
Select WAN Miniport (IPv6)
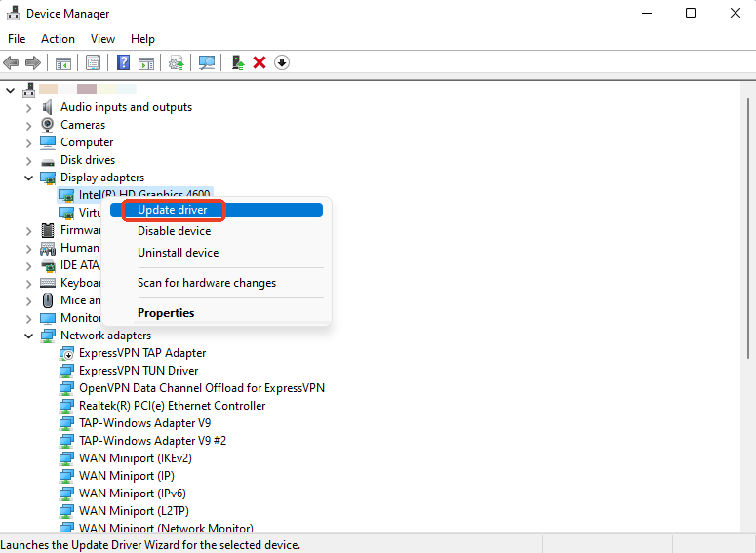coord(132,494)
